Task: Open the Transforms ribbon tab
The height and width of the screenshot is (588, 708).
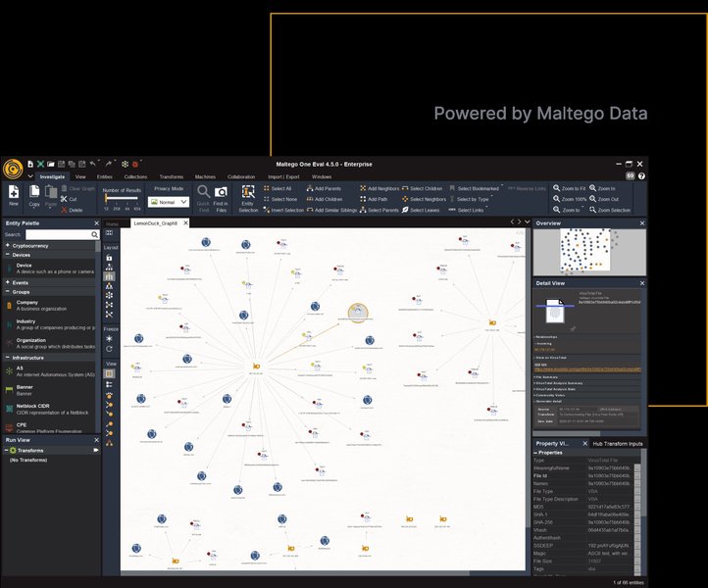Action: point(172,177)
